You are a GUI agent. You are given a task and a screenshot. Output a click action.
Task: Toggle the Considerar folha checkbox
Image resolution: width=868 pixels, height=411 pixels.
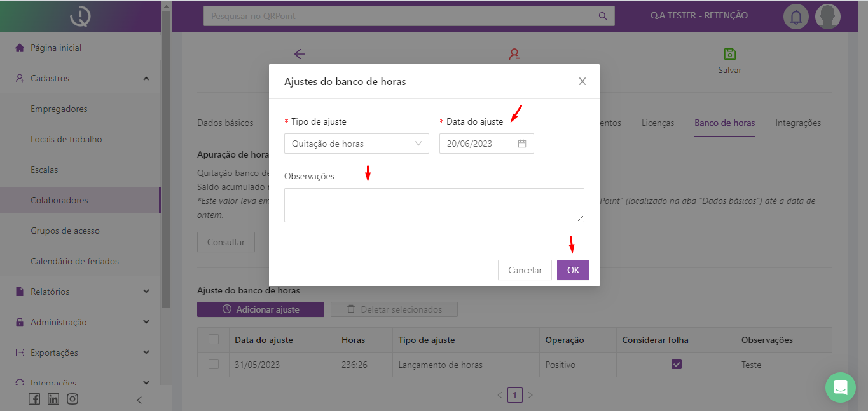point(677,365)
